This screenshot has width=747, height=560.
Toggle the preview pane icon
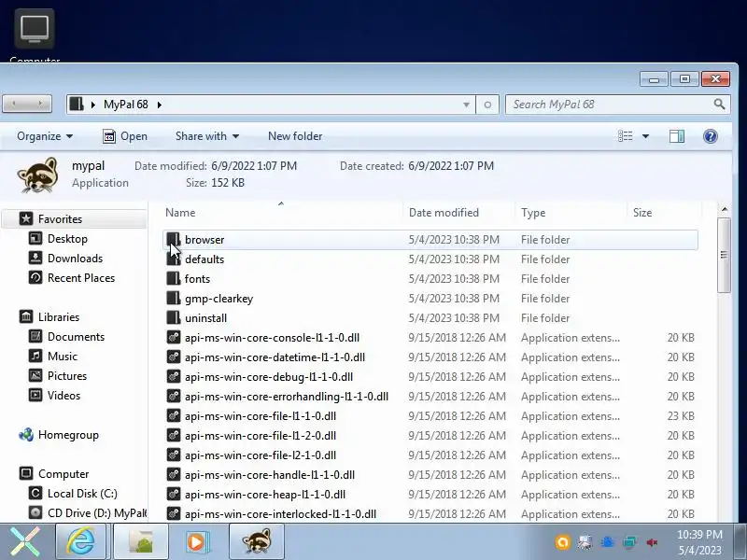click(676, 136)
